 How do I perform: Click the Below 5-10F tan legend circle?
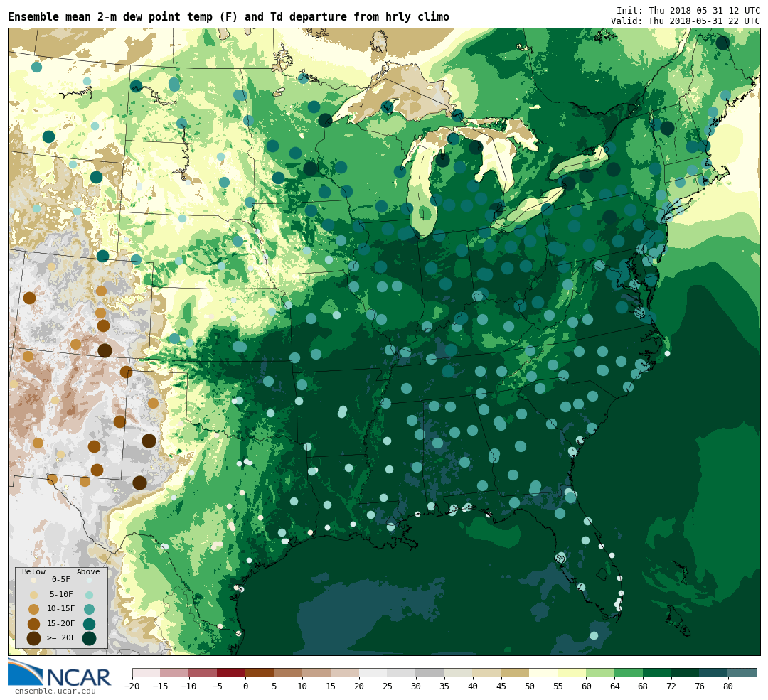[34, 595]
